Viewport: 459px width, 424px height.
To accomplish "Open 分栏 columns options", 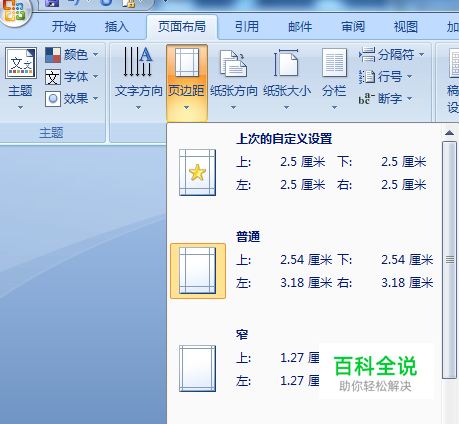I will pos(334,79).
